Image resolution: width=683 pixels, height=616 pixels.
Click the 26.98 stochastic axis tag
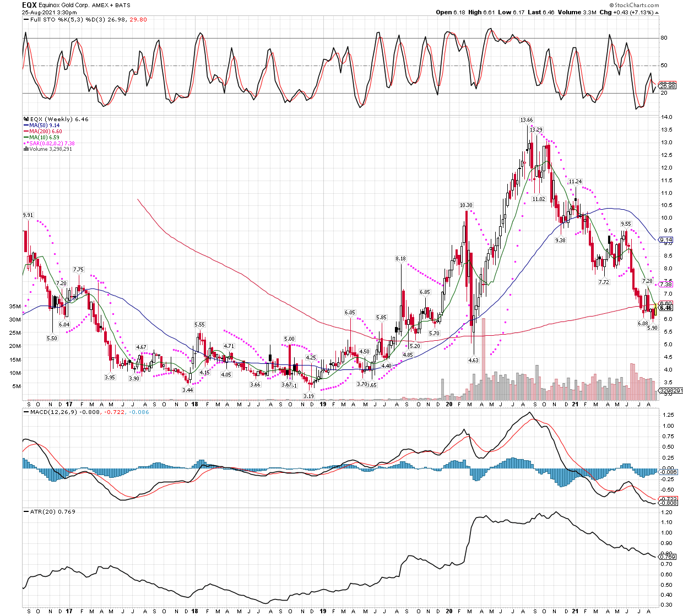pyautogui.click(x=668, y=86)
